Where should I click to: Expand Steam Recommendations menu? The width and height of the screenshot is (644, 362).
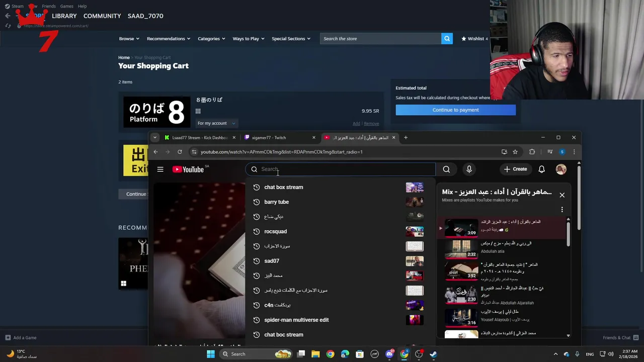(x=169, y=39)
